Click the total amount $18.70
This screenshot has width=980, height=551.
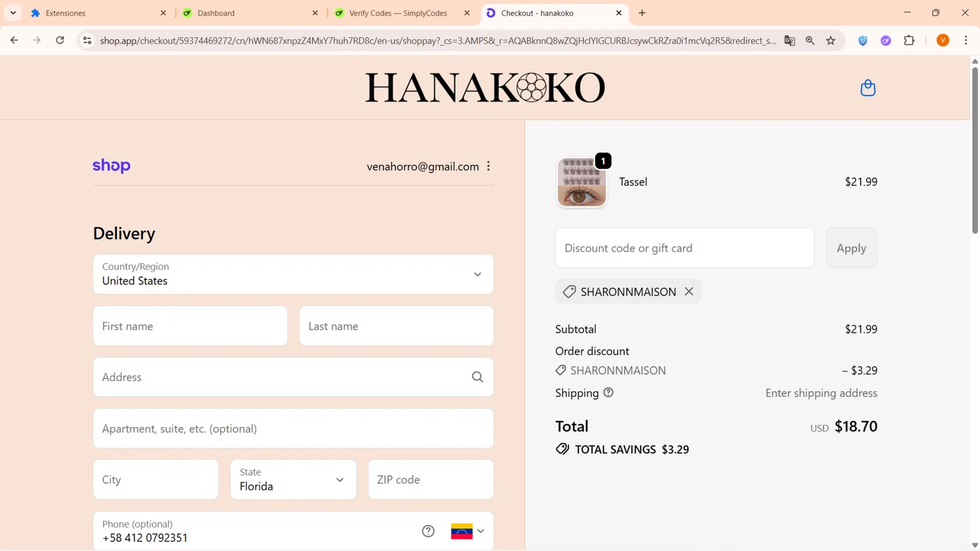tap(856, 426)
